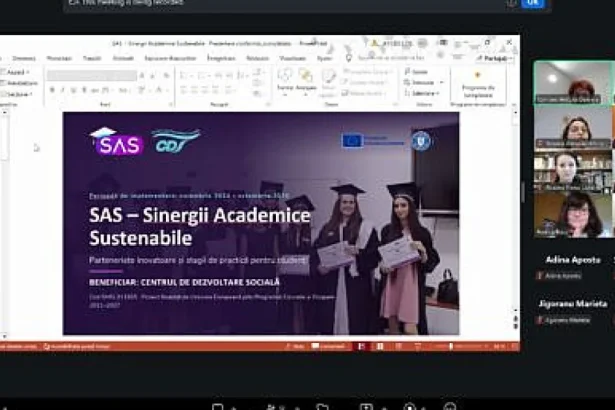Open the Revizuire ribbon tab
Image resolution: width=615 pixels, height=410 pixels.
coord(258,58)
